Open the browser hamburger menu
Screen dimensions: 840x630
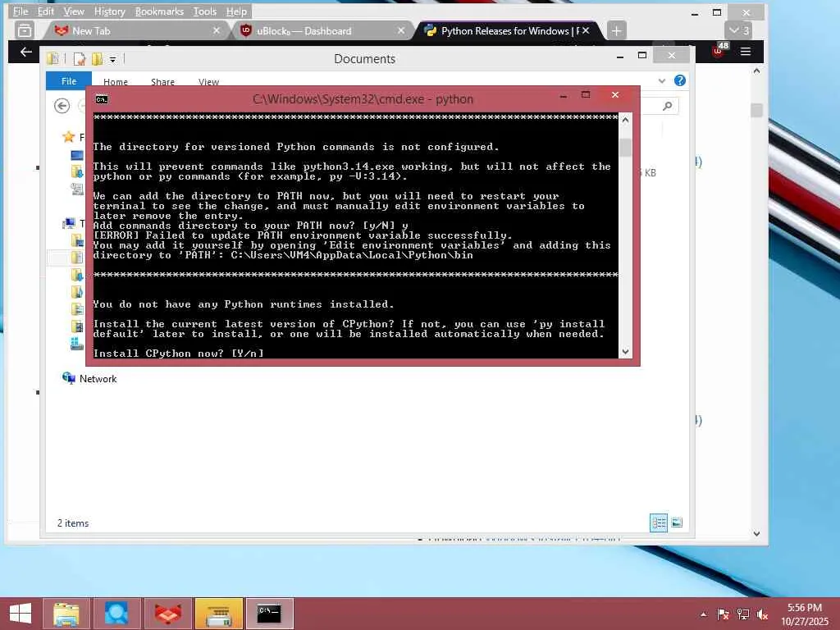point(746,52)
